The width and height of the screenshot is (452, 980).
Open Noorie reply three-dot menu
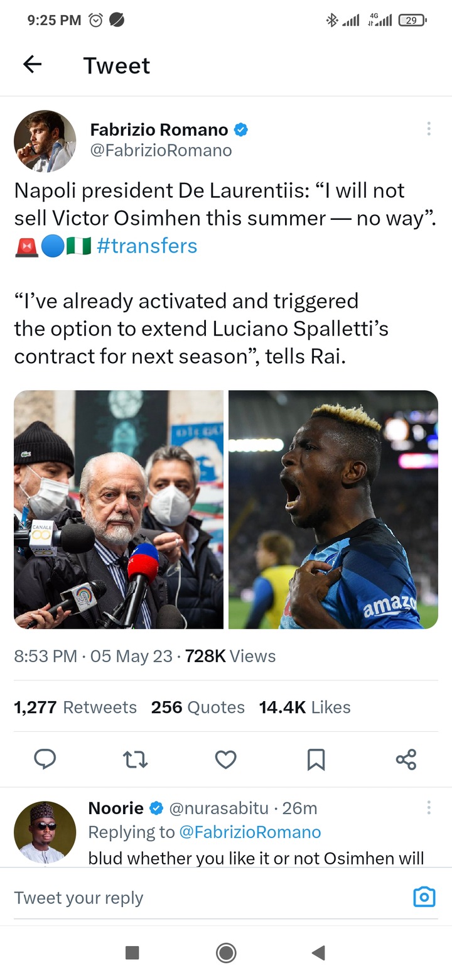(x=429, y=807)
